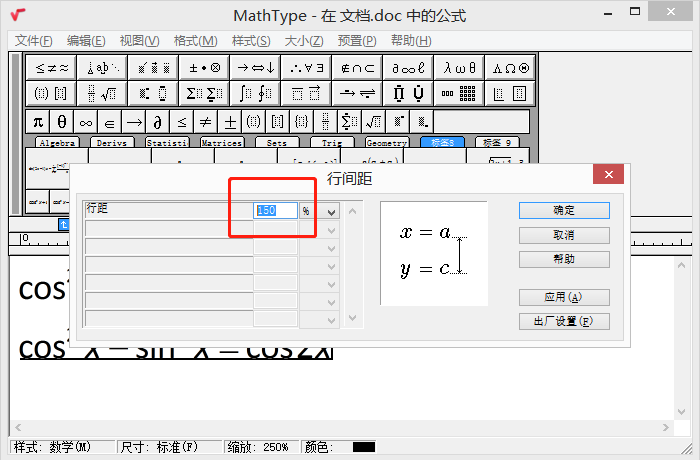Screen dimensions: 700x460
Task: Click the 尺寸: 标准(F) status bar entry
Action: (x=170, y=447)
